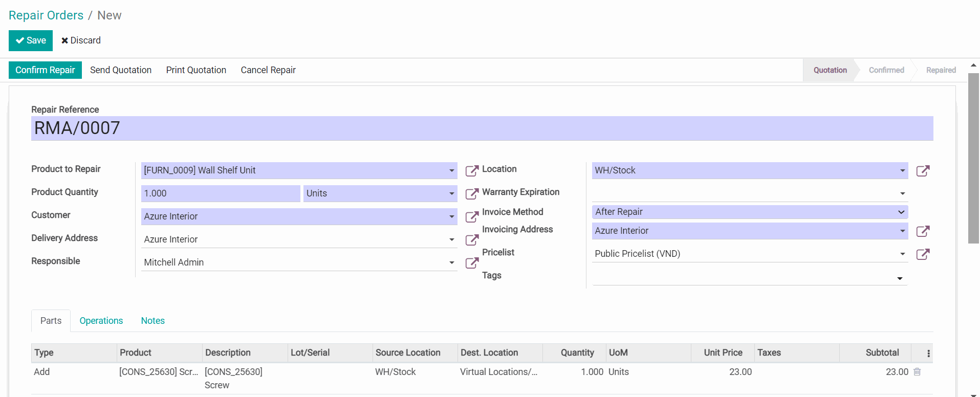
Task: Open column options menu in parts table
Action: (928, 353)
